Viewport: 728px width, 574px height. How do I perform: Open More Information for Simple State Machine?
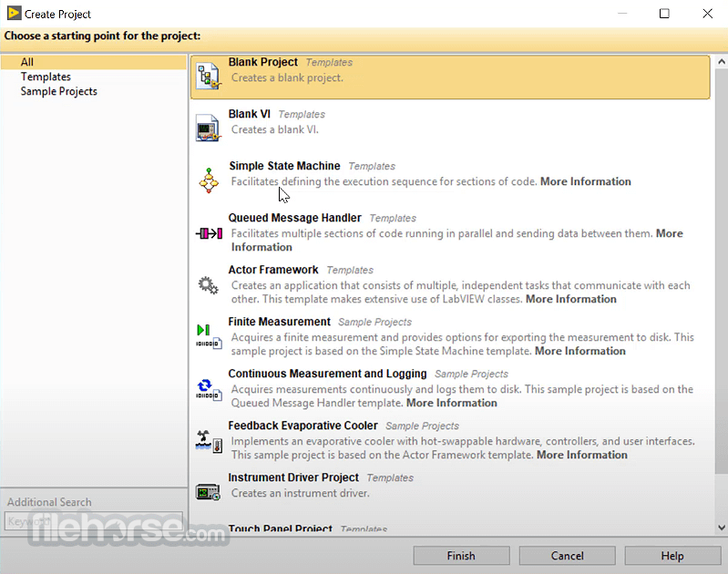[x=586, y=181]
